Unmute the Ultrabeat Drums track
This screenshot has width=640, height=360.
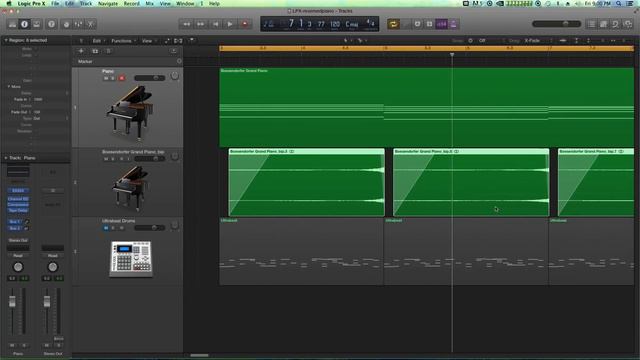(x=106, y=228)
